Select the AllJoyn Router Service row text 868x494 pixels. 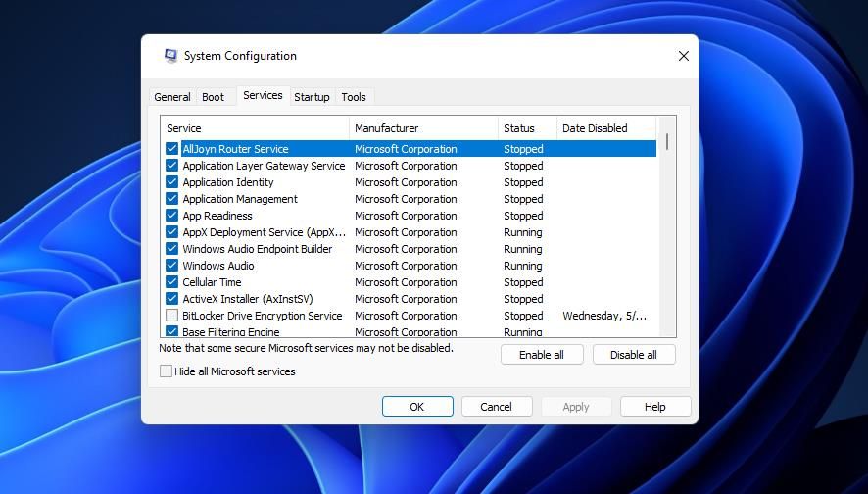(236, 149)
